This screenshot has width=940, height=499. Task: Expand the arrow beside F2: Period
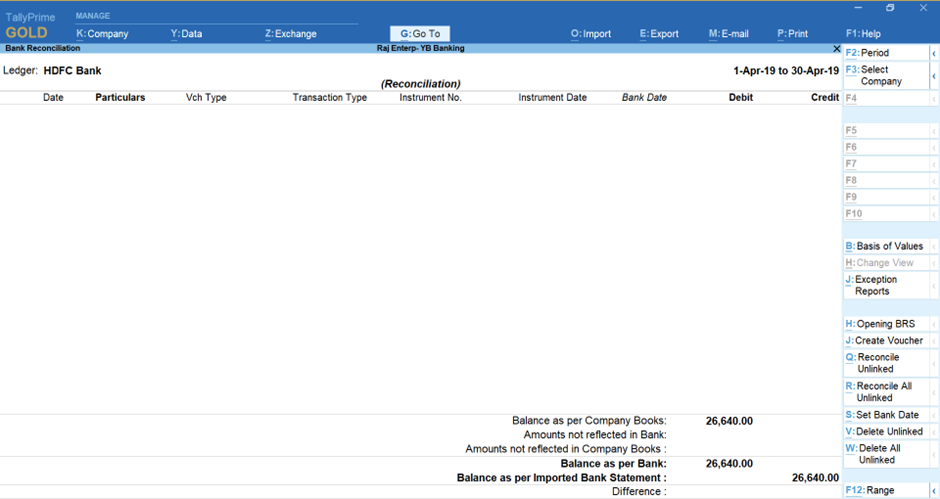(x=934, y=53)
